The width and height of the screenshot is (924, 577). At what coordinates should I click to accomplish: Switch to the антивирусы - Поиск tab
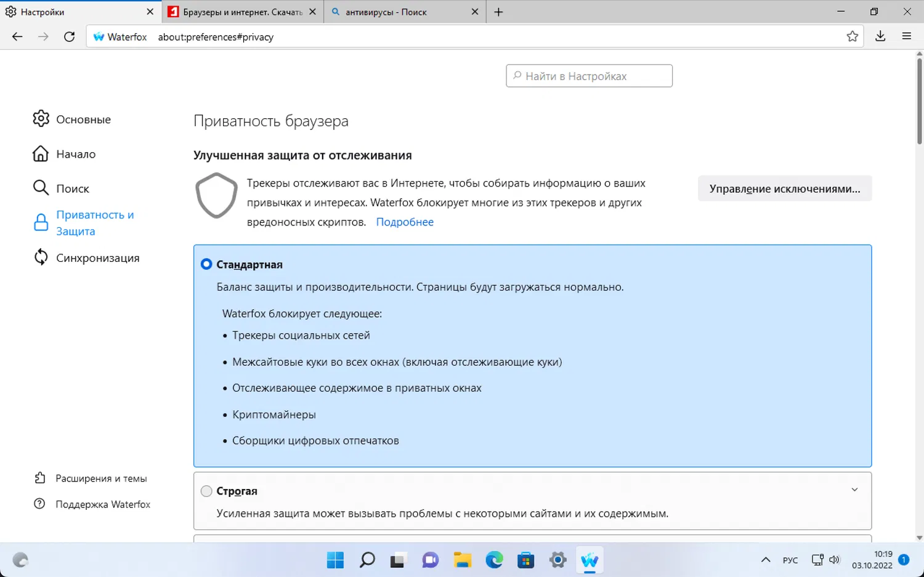[x=405, y=12]
